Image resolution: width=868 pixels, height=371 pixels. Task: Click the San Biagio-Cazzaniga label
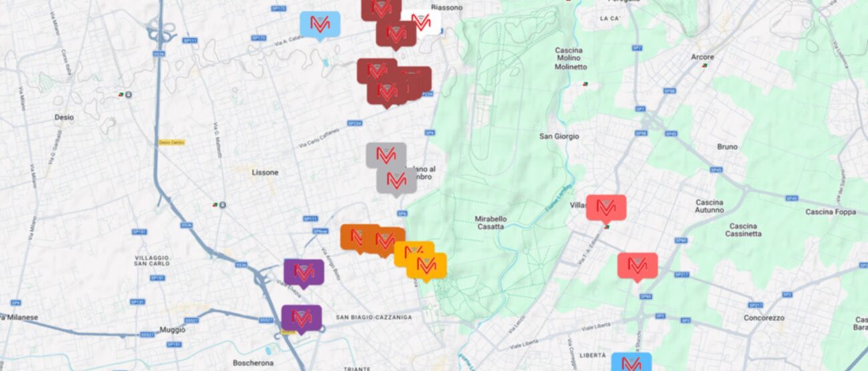tap(374, 317)
